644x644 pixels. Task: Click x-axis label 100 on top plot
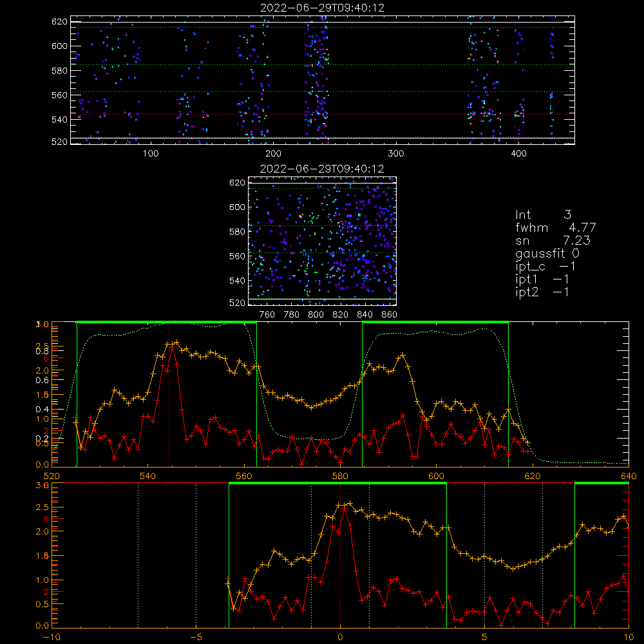[x=151, y=154]
